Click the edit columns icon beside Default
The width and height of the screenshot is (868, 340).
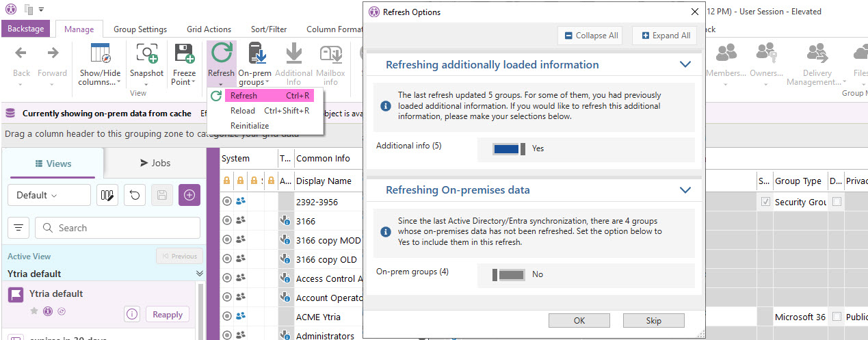tap(107, 195)
